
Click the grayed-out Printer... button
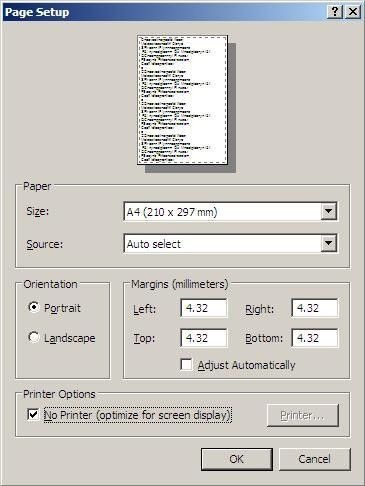pyautogui.click(x=303, y=415)
